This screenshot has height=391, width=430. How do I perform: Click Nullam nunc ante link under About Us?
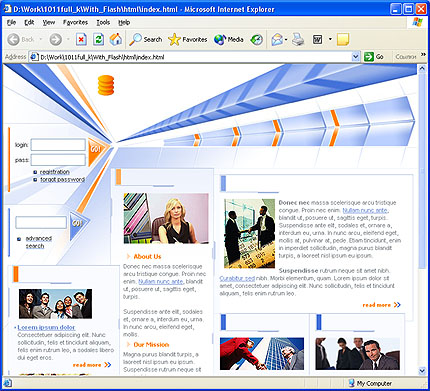click(161, 282)
